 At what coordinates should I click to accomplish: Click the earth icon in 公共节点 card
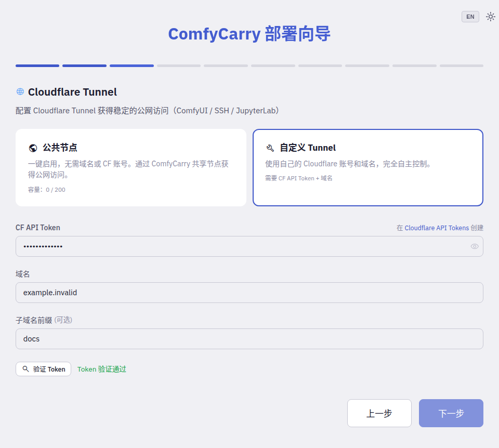[x=33, y=148]
